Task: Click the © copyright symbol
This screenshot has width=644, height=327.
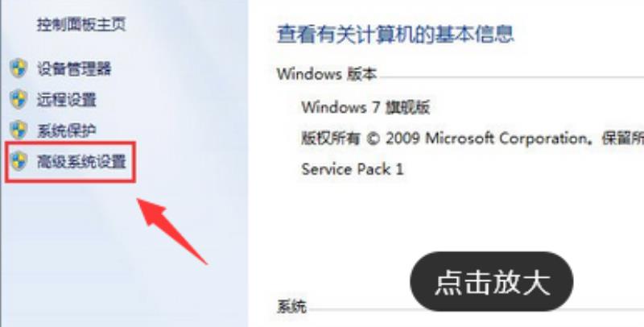Action: 373,139
